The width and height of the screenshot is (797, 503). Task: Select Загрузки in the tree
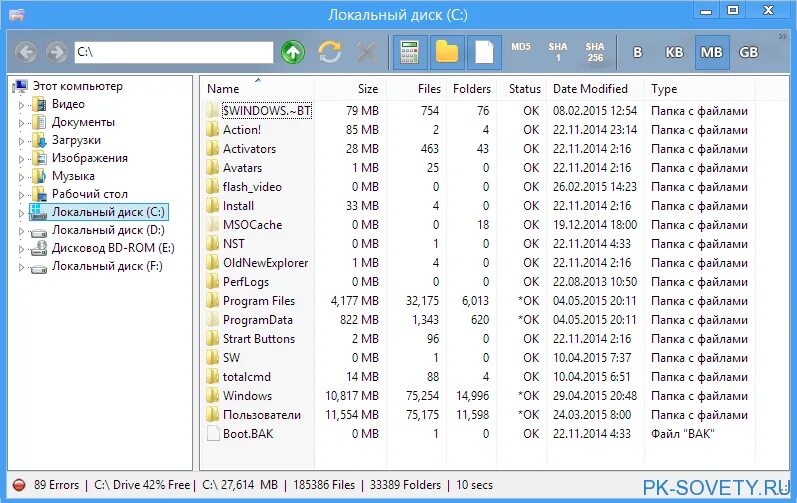pyautogui.click(x=76, y=140)
